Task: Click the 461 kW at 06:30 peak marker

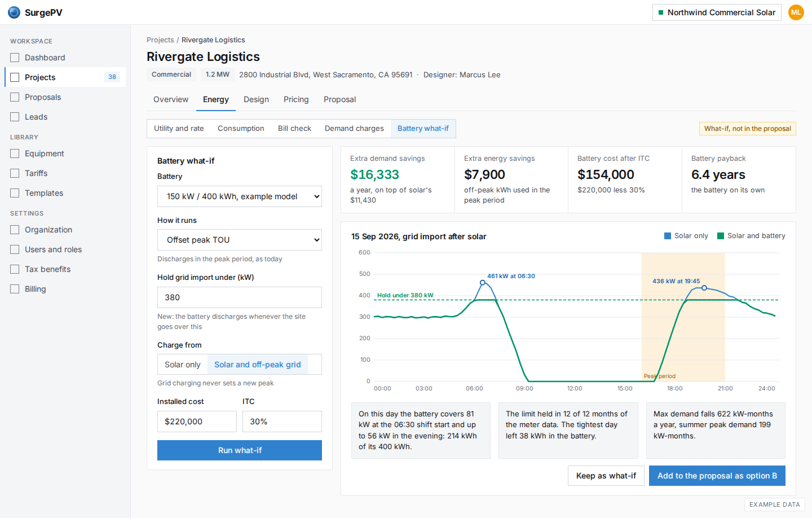Action: [x=483, y=282]
